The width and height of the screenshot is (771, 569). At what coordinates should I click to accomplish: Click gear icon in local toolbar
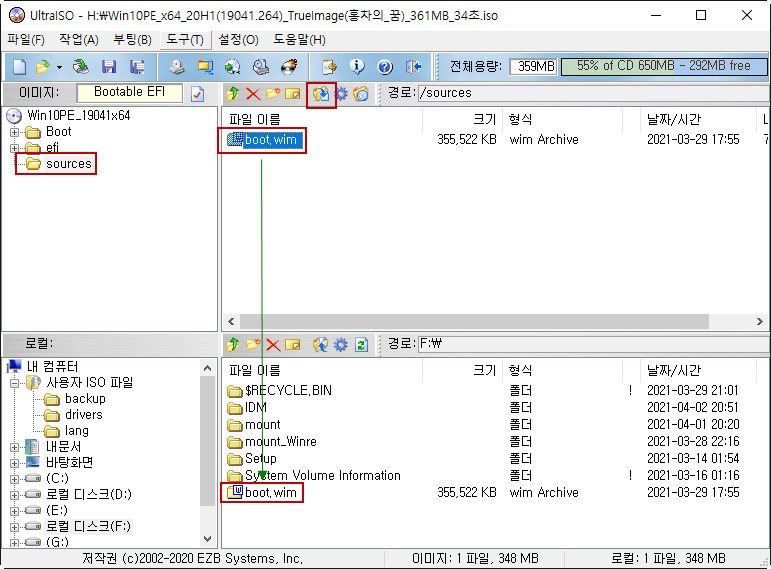341,344
